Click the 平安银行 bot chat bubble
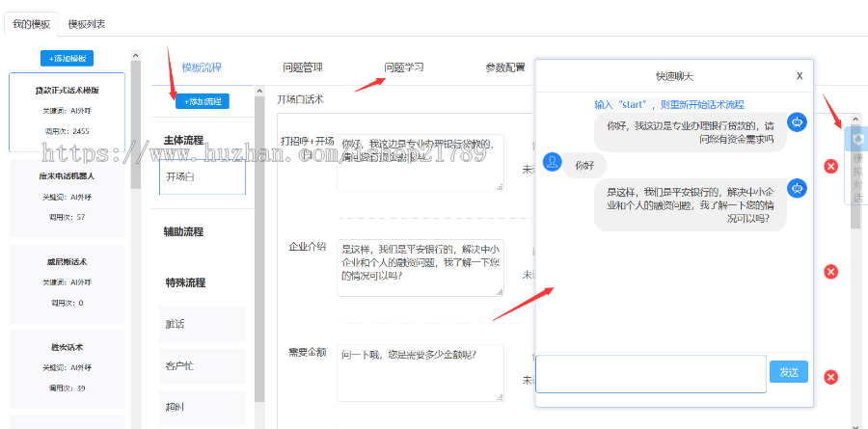Image resolution: width=868 pixels, height=429 pixels. (691, 205)
